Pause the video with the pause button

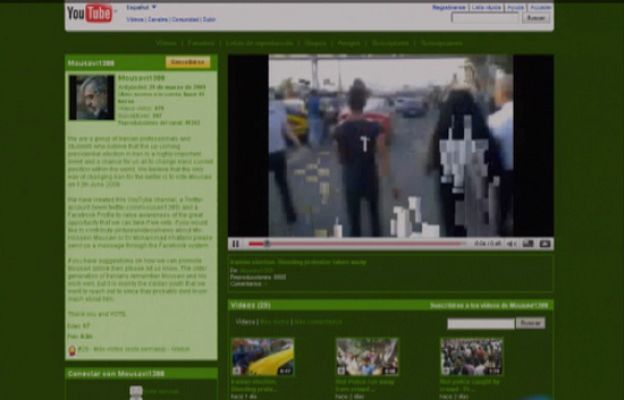tap(236, 243)
